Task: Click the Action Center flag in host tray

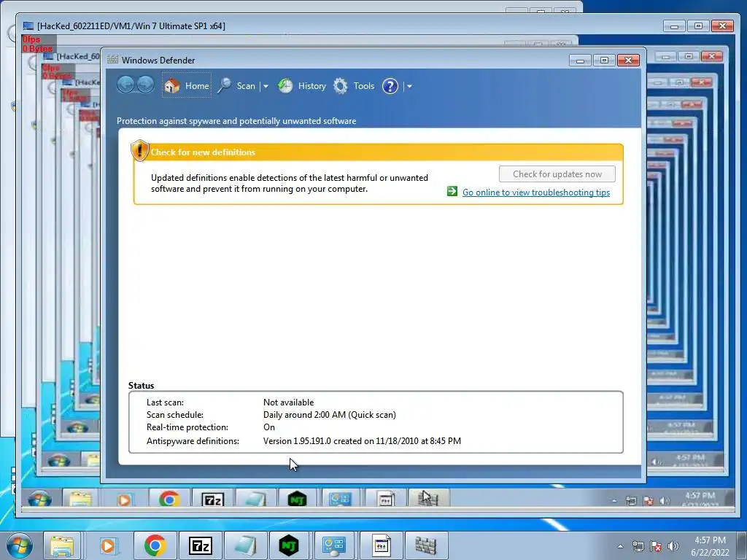Action: (x=656, y=547)
